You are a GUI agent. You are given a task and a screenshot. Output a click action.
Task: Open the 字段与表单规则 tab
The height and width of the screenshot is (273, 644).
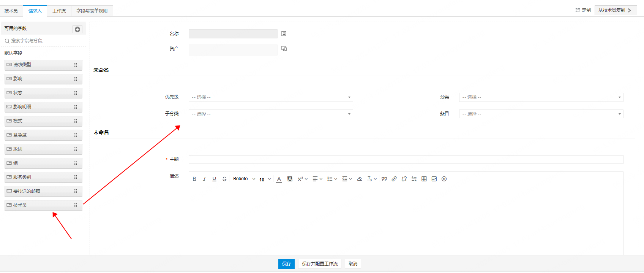coord(92,11)
